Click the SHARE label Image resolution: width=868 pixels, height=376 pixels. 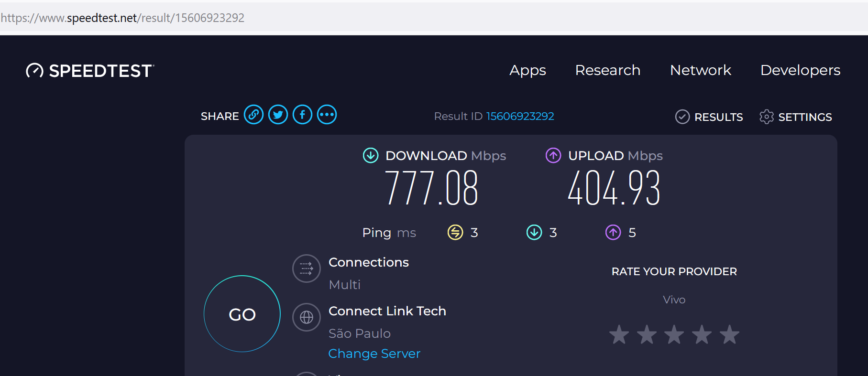[x=220, y=116]
